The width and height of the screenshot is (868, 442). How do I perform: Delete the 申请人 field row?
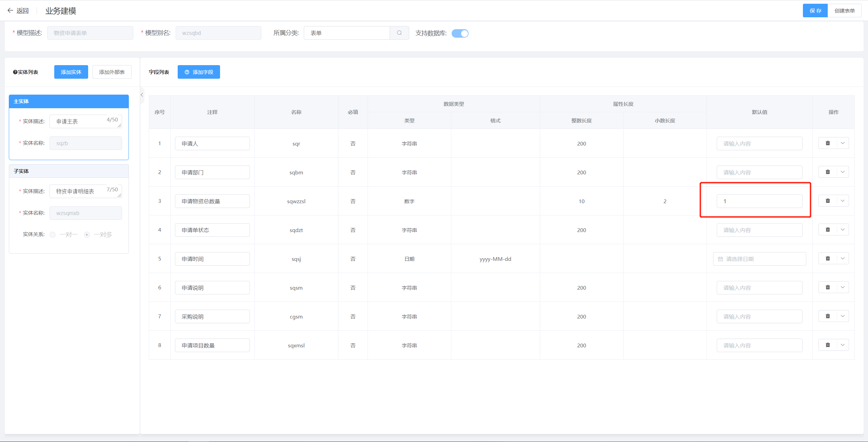828,143
